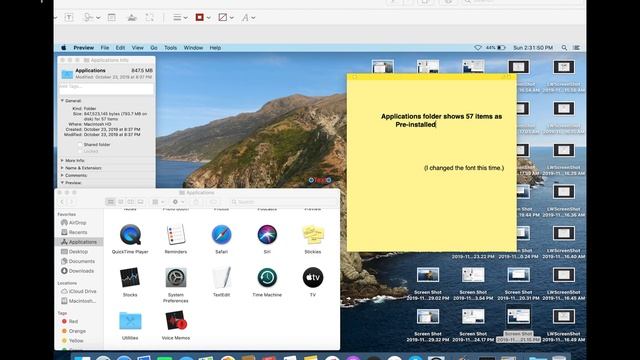Open the Fill Color well
This screenshot has height=360, width=640.
226,18
